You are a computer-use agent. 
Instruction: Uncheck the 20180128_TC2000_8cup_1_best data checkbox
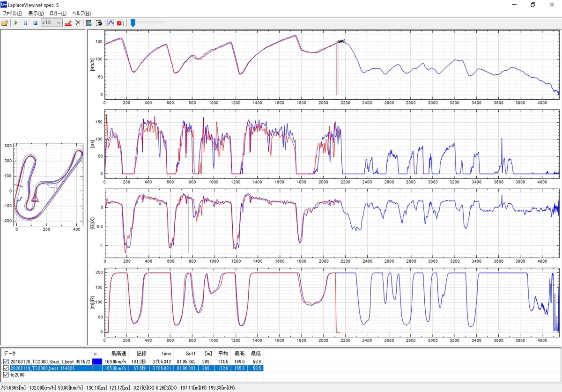6,362
